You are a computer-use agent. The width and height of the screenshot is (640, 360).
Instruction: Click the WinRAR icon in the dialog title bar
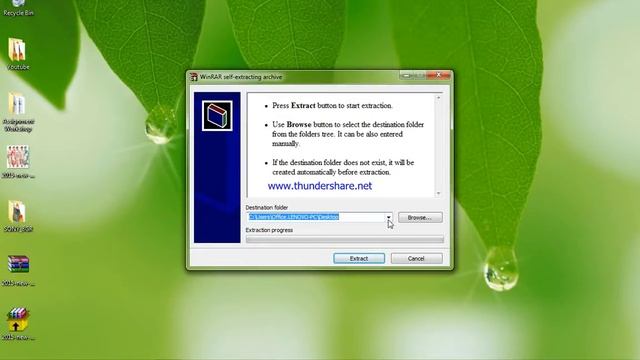tap(193, 77)
